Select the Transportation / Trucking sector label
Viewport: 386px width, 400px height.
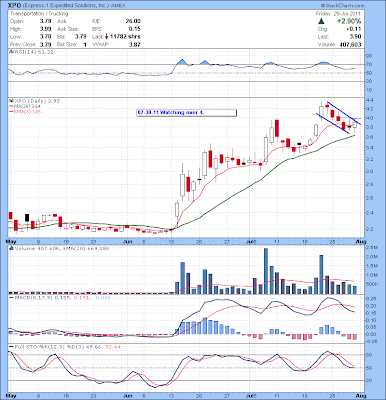[39, 14]
